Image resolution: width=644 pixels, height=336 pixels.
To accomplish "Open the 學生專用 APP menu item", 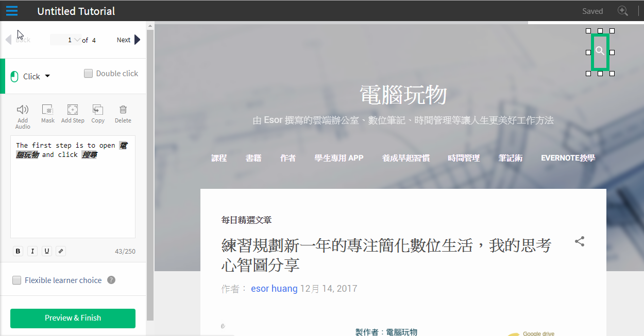I will pos(339,158).
